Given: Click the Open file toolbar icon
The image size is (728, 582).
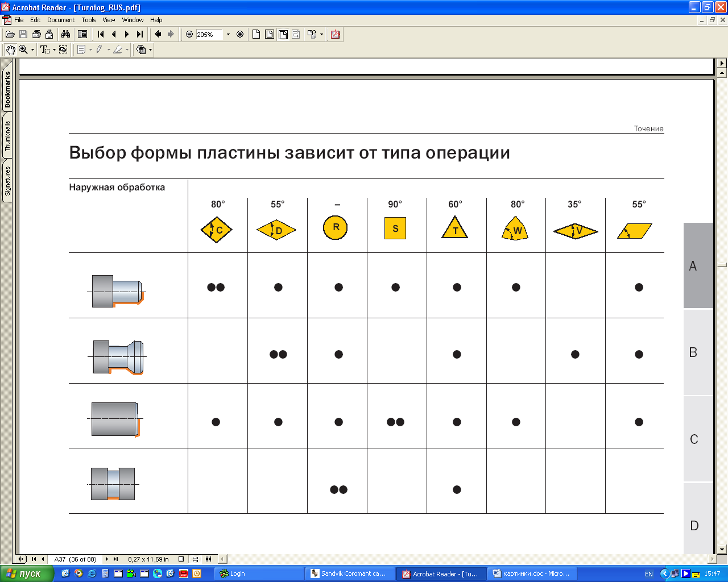Looking at the screenshot, I should point(10,34).
